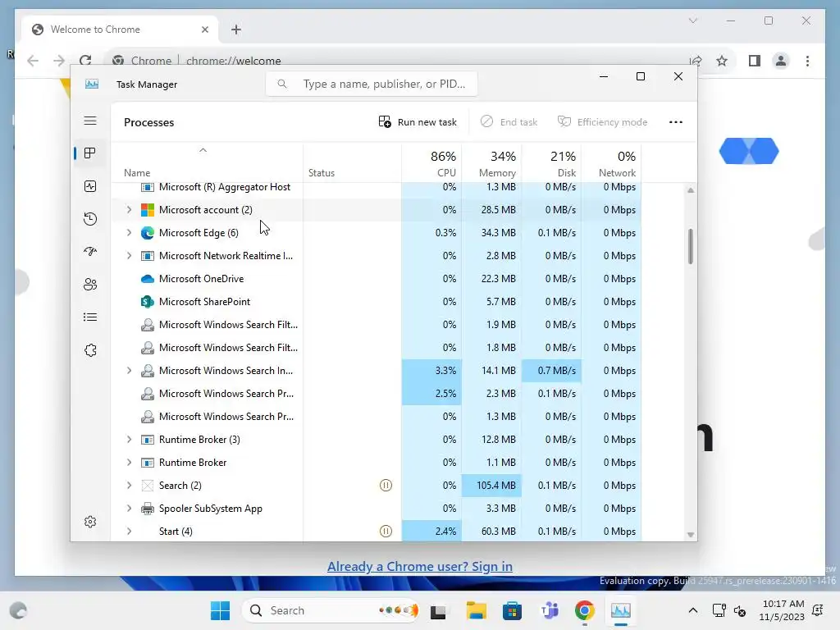Sort by the Network column header
The height and width of the screenshot is (630, 840).
coord(611,163)
